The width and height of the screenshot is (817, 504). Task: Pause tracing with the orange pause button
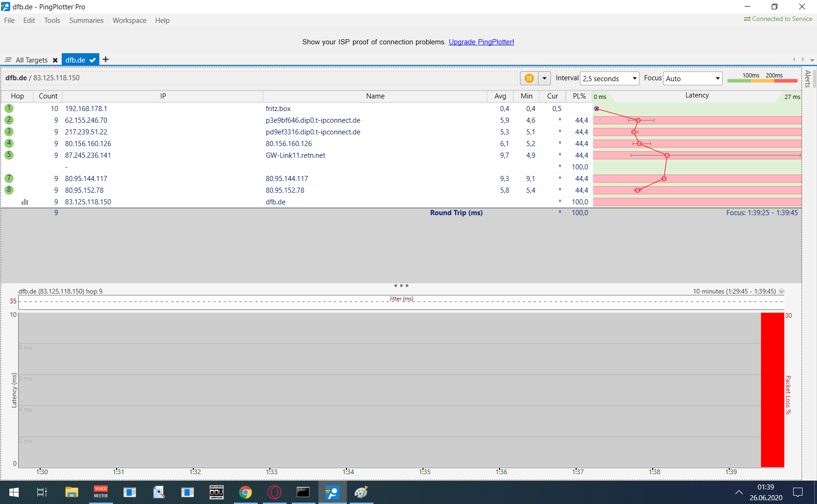[x=529, y=78]
